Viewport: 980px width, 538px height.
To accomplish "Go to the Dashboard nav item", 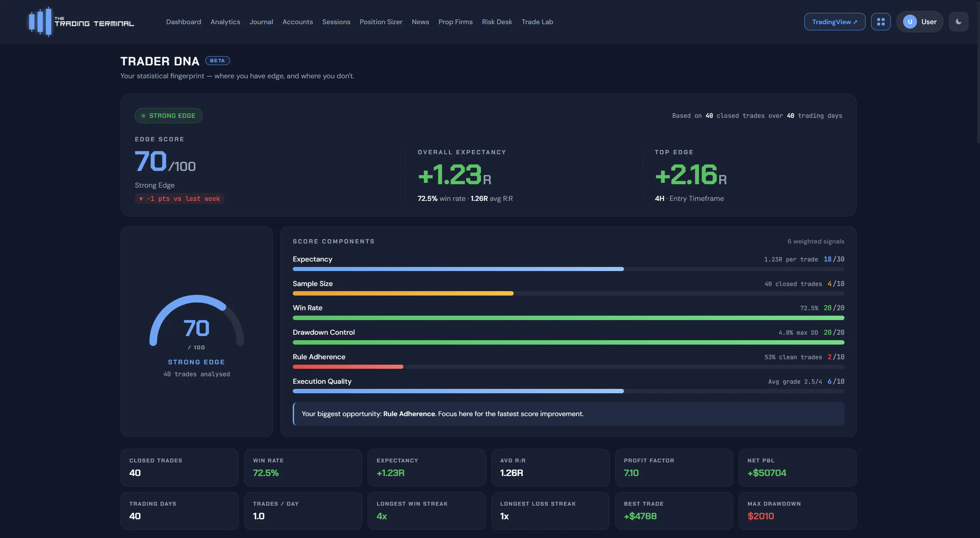I will 183,22.
